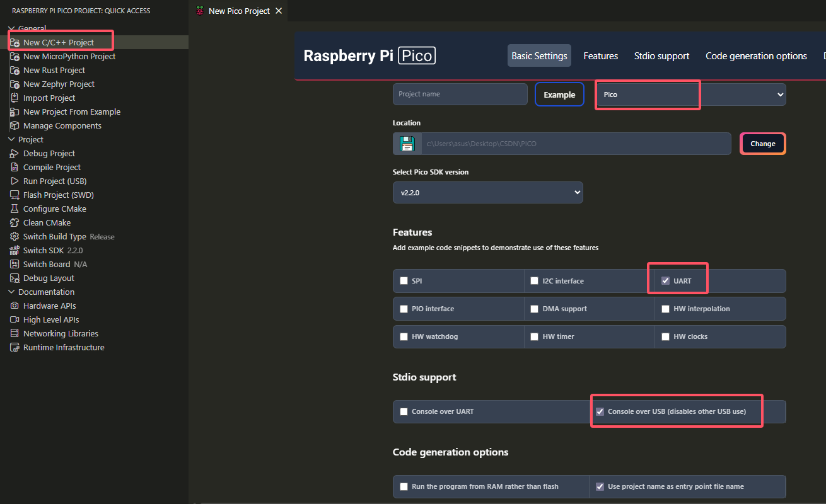Enable the Console over UART checkbox
Image resolution: width=826 pixels, height=504 pixels.
coord(404,411)
